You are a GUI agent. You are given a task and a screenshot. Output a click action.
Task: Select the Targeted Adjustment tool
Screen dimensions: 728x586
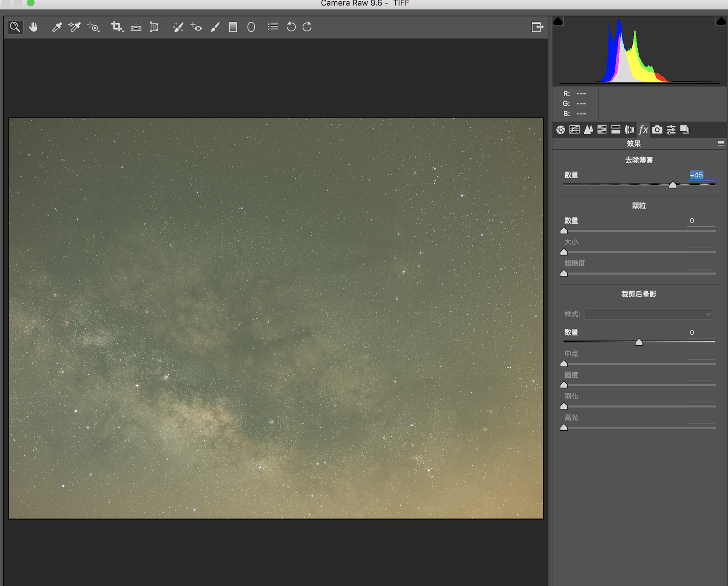click(93, 27)
